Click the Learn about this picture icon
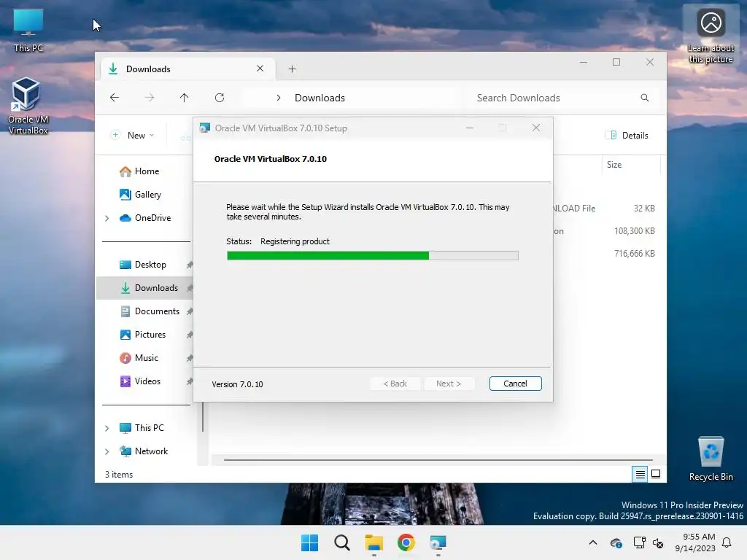This screenshot has height=560, width=747. coord(711,34)
